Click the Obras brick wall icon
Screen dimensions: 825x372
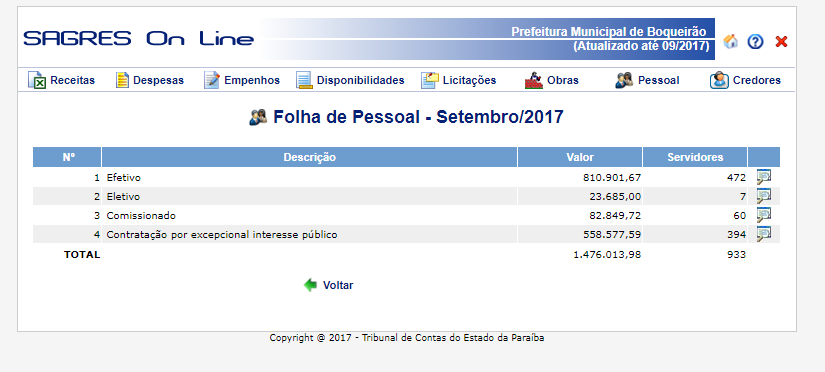(533, 80)
